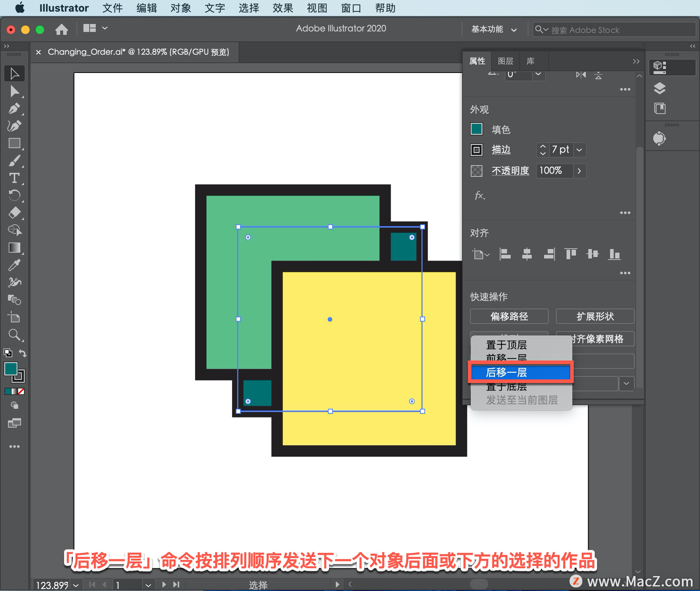Choose 后移一层 from arrange menu
The width and height of the screenshot is (700, 591).
(x=521, y=372)
